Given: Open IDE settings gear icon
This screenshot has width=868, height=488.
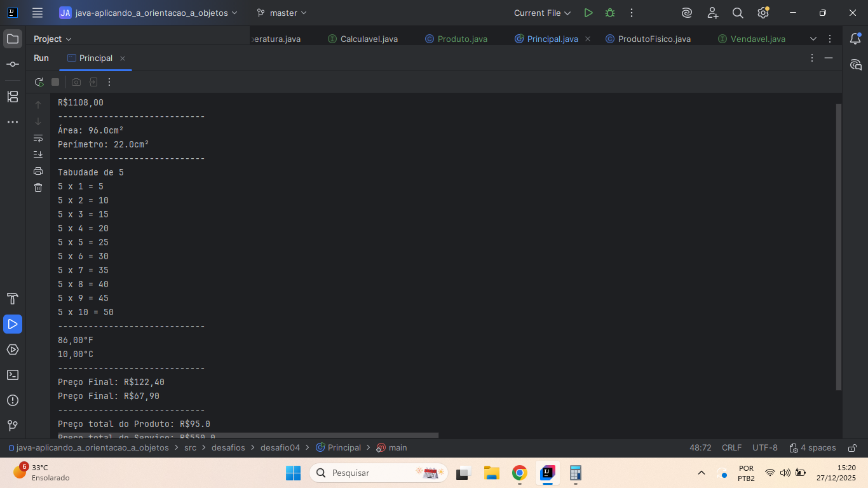Looking at the screenshot, I should click(x=763, y=13).
